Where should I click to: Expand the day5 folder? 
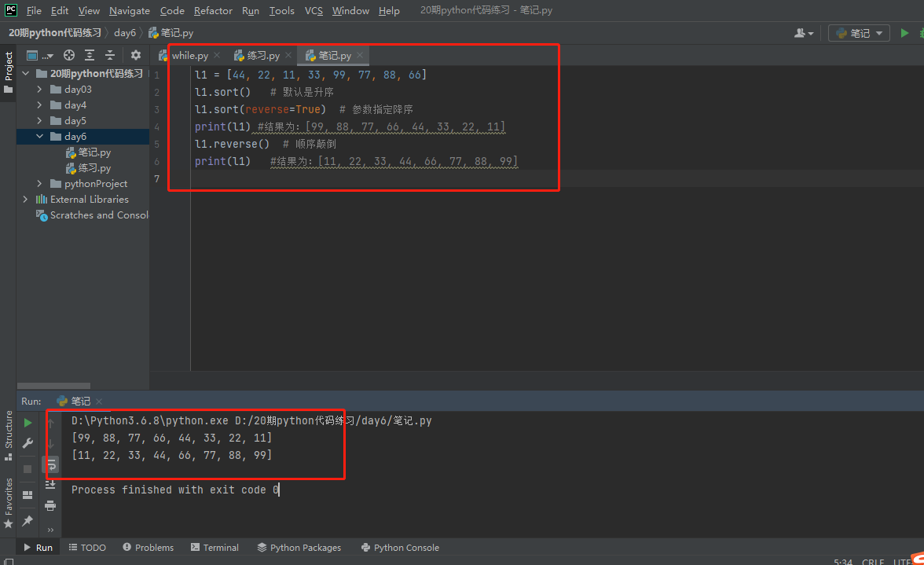[x=39, y=121]
